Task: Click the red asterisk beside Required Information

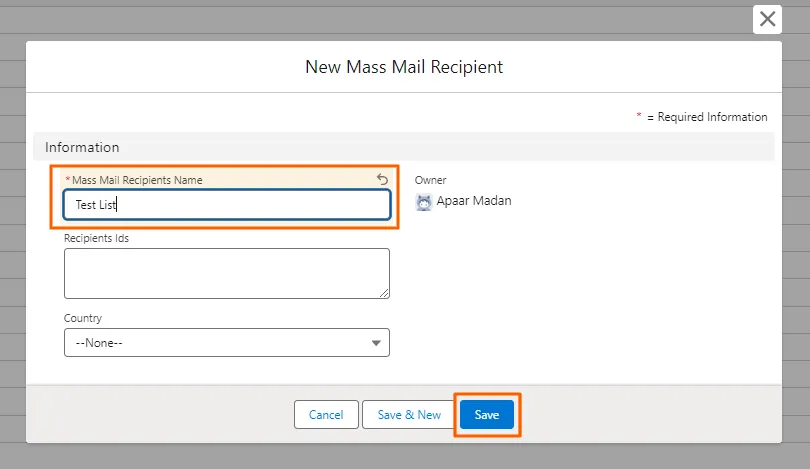Action: coord(639,117)
